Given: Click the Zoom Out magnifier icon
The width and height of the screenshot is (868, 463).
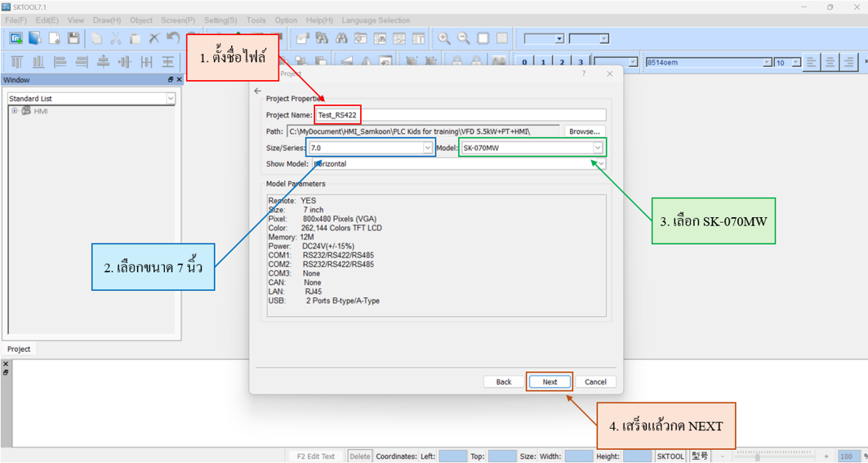Looking at the screenshot, I should click(x=463, y=38).
